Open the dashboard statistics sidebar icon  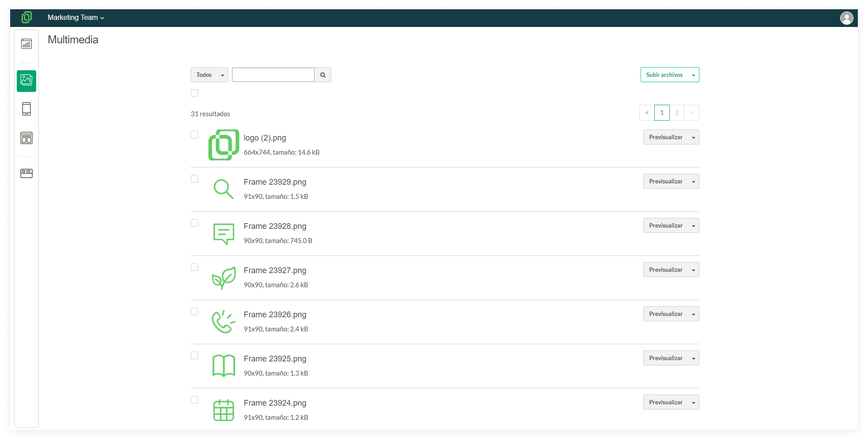coord(26,44)
